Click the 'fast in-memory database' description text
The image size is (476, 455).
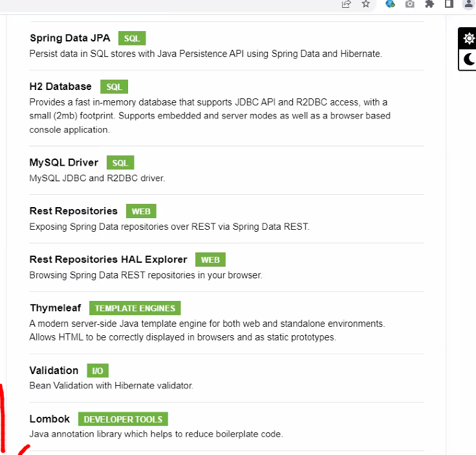coord(210,116)
